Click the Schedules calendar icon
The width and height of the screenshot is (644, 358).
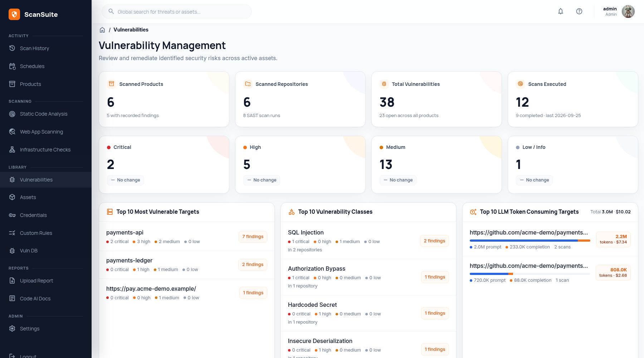(12, 66)
